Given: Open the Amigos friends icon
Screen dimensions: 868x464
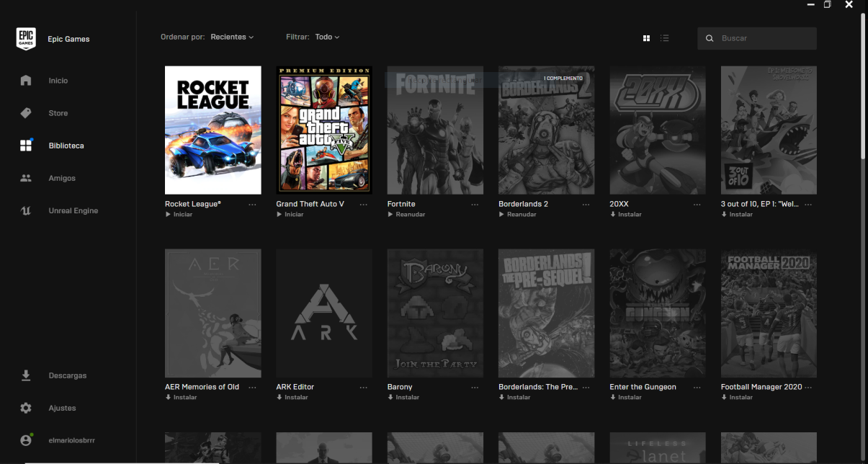Looking at the screenshot, I should pos(26,178).
